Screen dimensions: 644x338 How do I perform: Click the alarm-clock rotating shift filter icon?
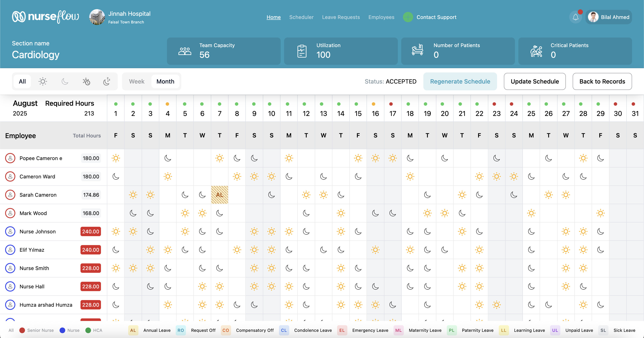coord(86,81)
